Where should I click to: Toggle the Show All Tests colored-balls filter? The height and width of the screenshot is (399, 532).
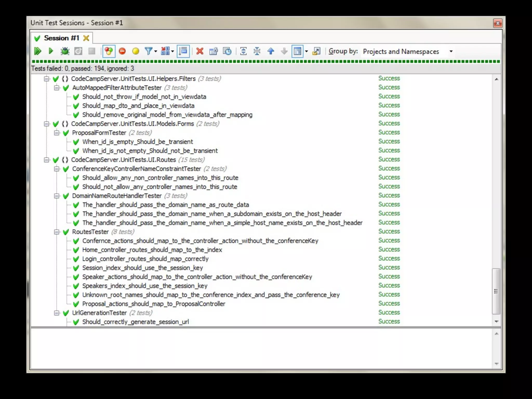(x=109, y=51)
